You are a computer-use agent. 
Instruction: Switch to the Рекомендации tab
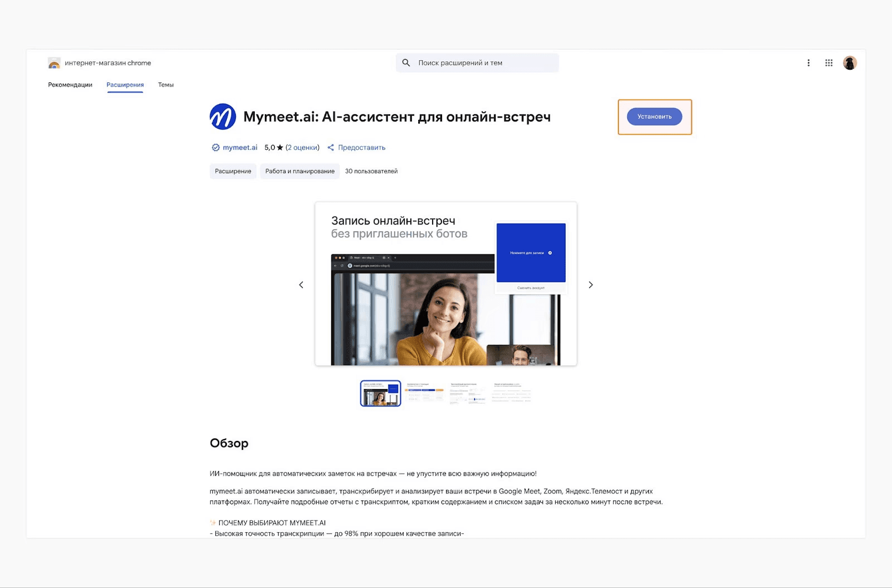coord(70,85)
